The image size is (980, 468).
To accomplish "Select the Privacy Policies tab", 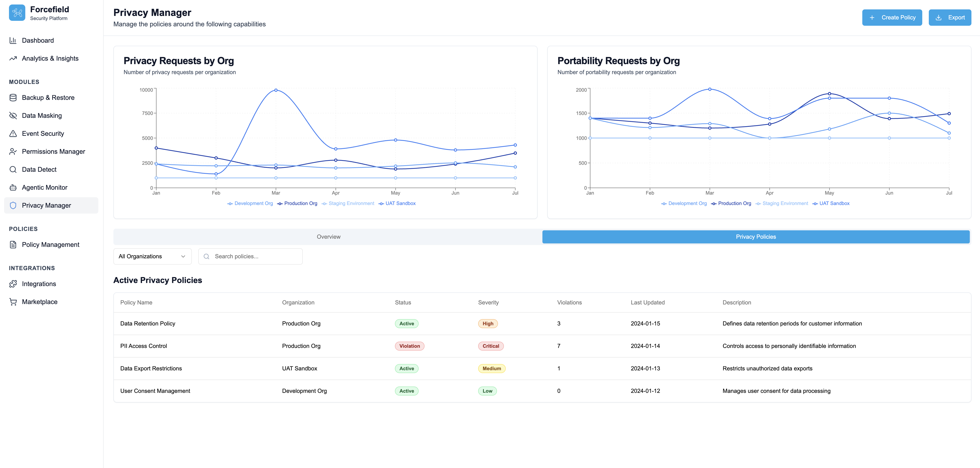I will pos(756,237).
